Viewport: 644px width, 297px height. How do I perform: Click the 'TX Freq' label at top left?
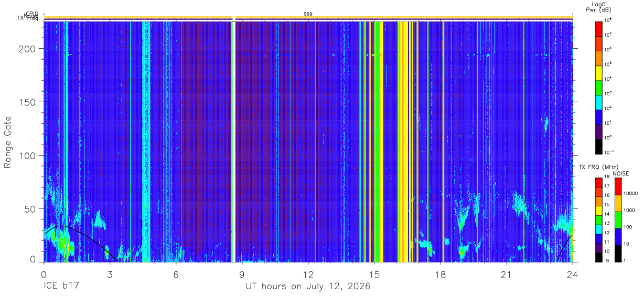click(x=29, y=19)
